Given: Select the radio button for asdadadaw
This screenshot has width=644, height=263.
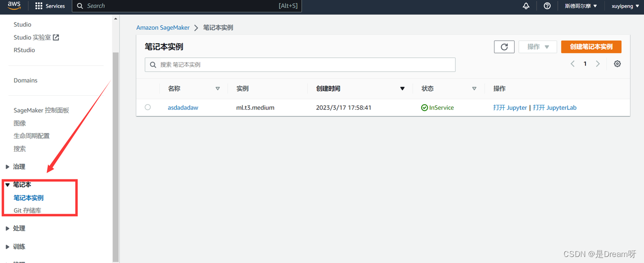Looking at the screenshot, I should (147, 107).
